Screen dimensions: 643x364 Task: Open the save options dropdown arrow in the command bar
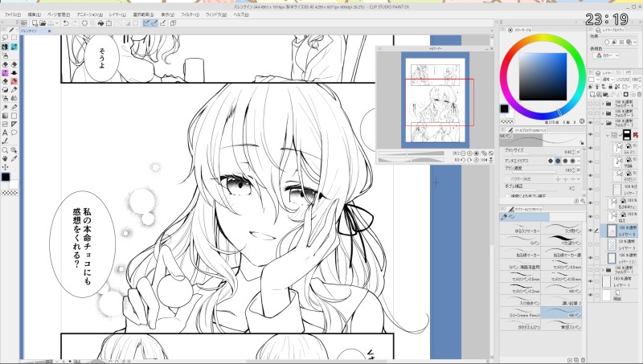(x=56, y=23)
